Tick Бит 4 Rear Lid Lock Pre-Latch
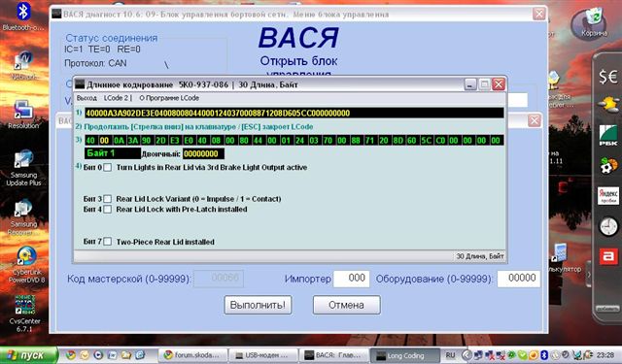The width and height of the screenshot is (622, 364). [107, 209]
